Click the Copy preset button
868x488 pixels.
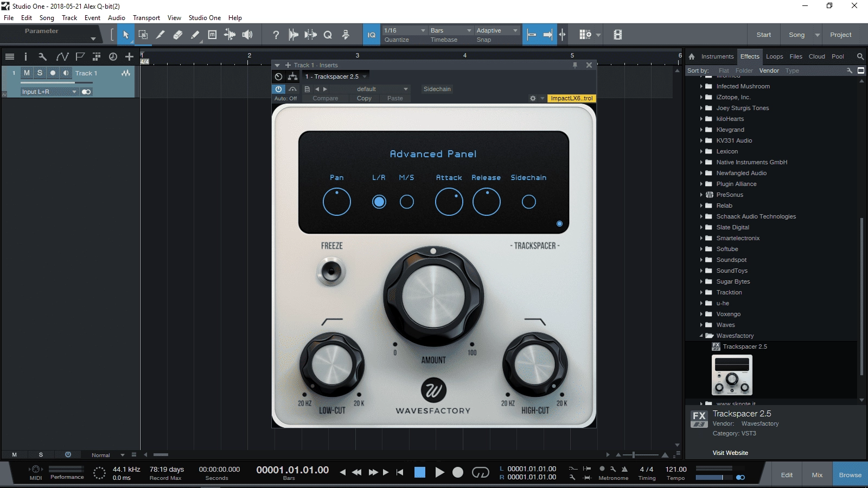364,98
